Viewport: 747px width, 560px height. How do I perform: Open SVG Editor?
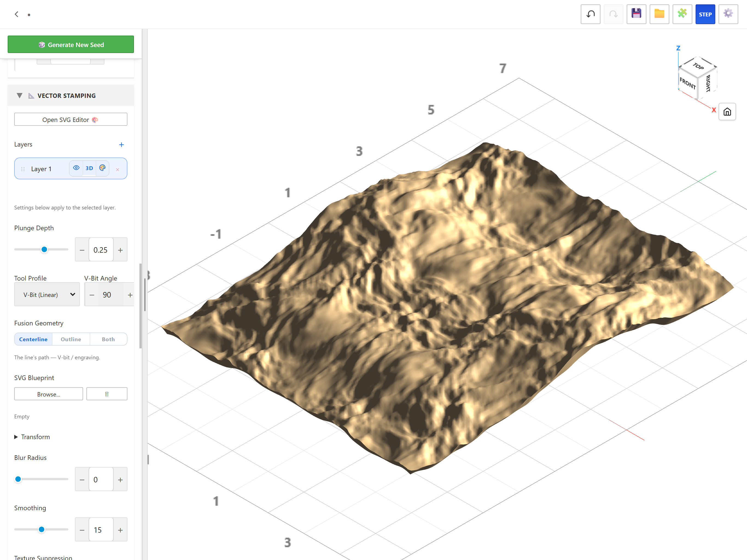coord(71,119)
